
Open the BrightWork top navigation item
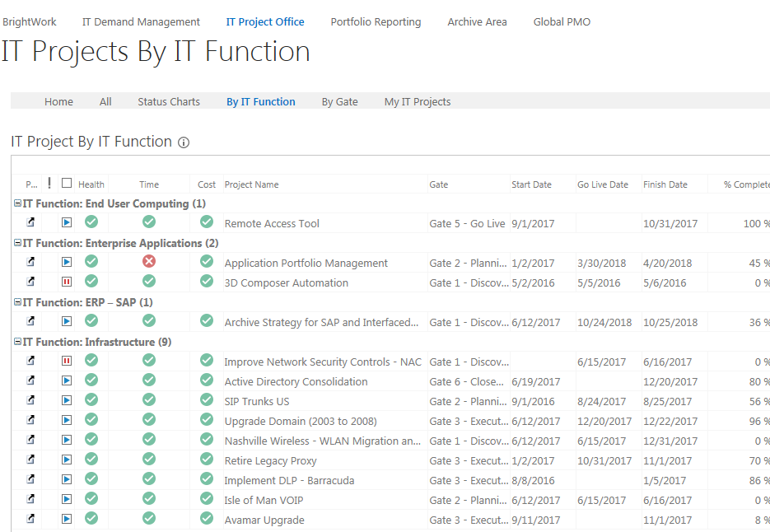coord(30,22)
